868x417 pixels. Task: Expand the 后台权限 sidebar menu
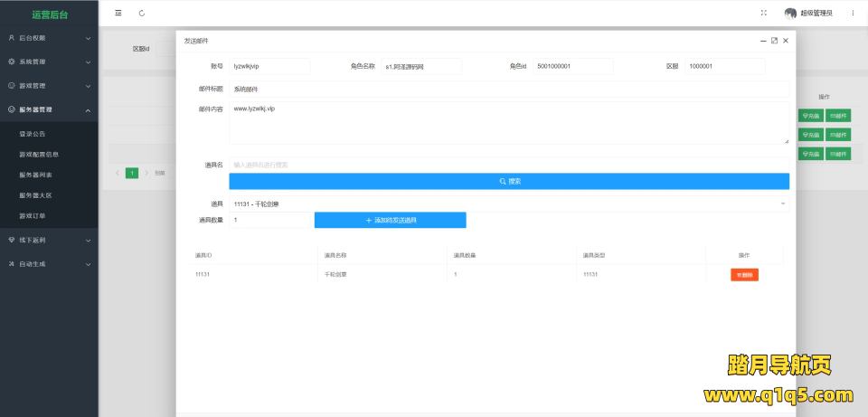click(49, 38)
